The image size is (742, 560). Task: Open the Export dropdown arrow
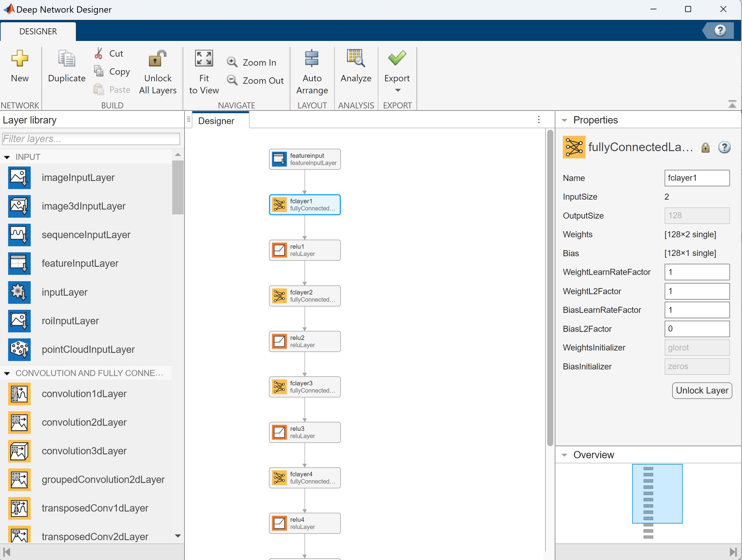(x=398, y=90)
